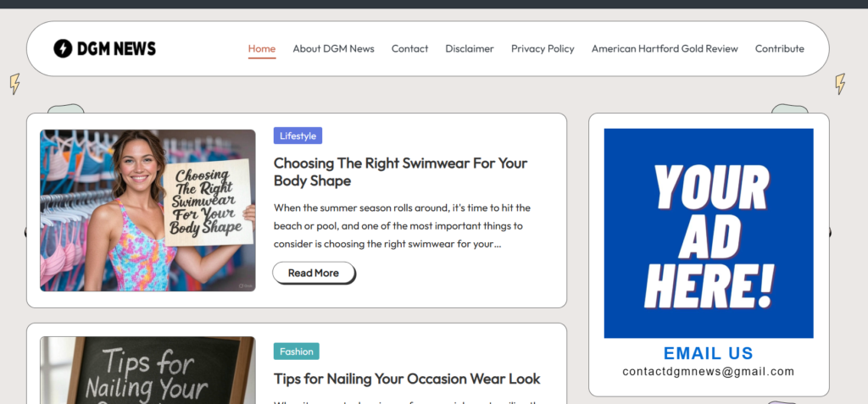
Task: Navigate to the Privacy Policy page
Action: point(542,49)
